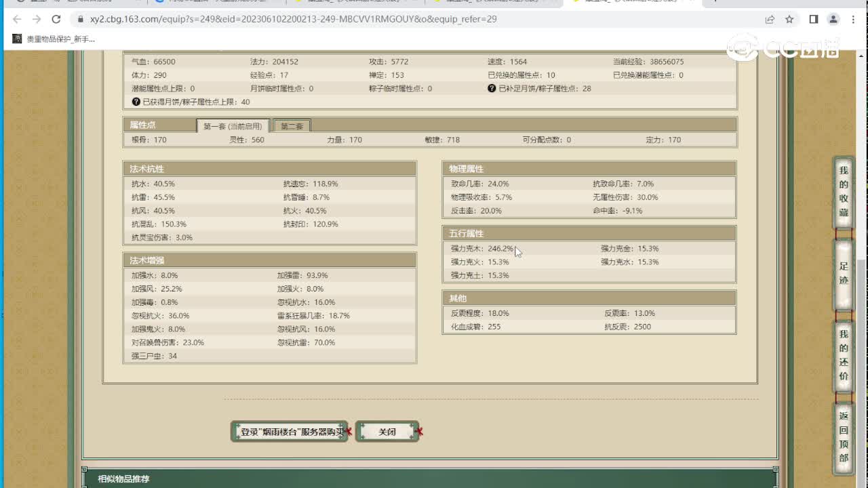The width and height of the screenshot is (868, 488).
Task: Switch to the 第二套 attribute tab
Action: [x=292, y=126]
